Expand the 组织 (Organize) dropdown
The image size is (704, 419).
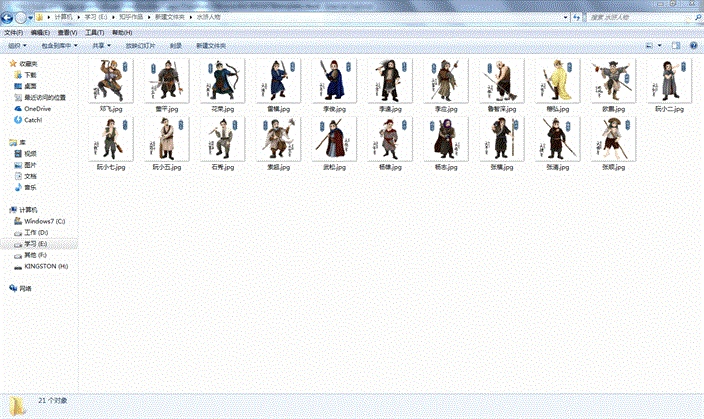coord(17,46)
